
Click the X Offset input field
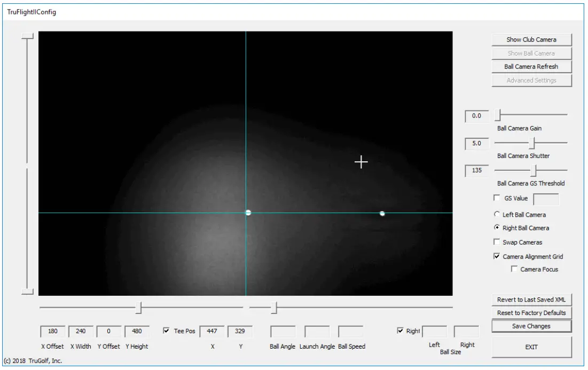click(53, 331)
